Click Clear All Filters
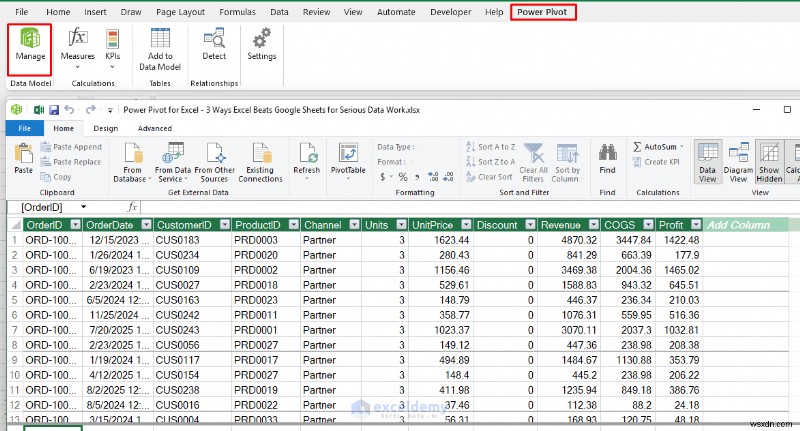This screenshot has height=431, width=800. click(533, 162)
